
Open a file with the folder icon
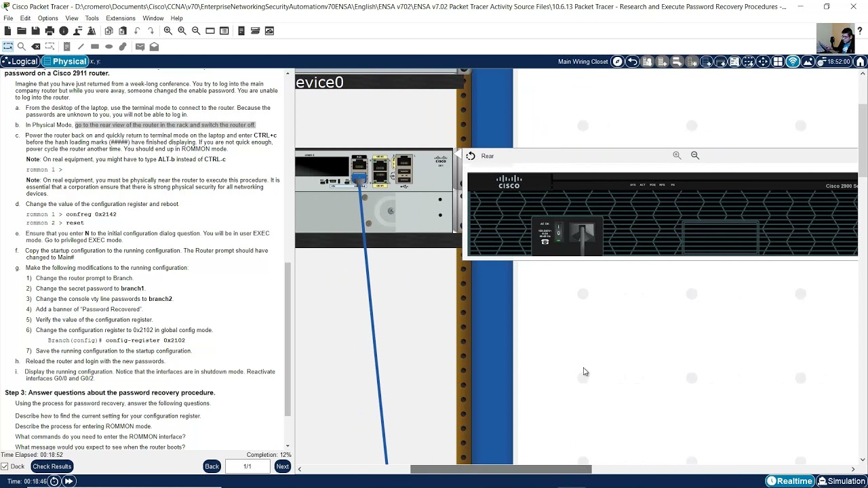point(22,31)
